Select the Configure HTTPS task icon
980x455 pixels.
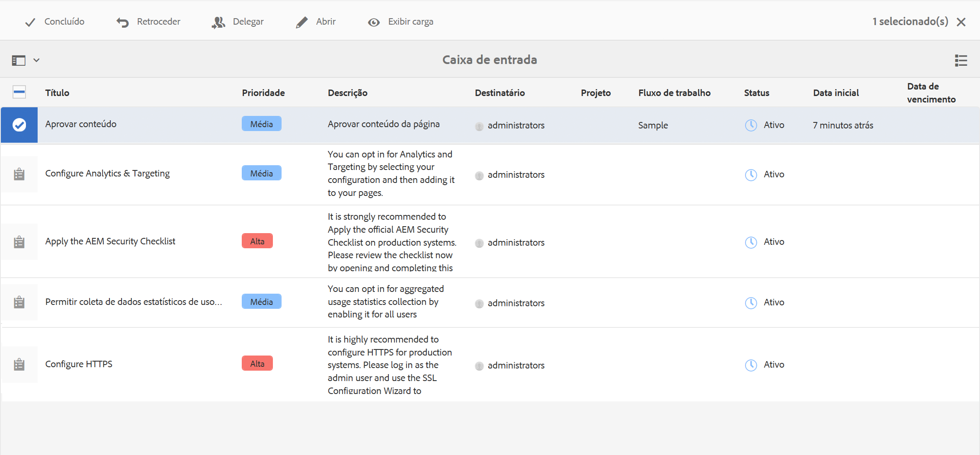coord(19,365)
